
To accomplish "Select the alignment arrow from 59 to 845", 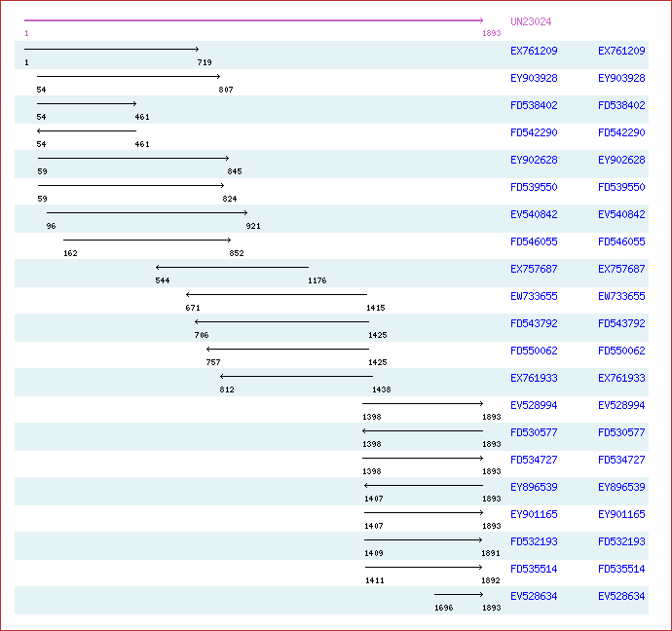I will click(133, 158).
